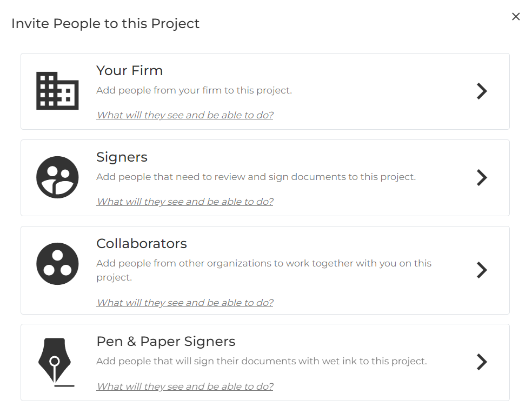This screenshot has height=420, width=532.
Task: Click "review and sign documents" description text
Action: (x=256, y=177)
